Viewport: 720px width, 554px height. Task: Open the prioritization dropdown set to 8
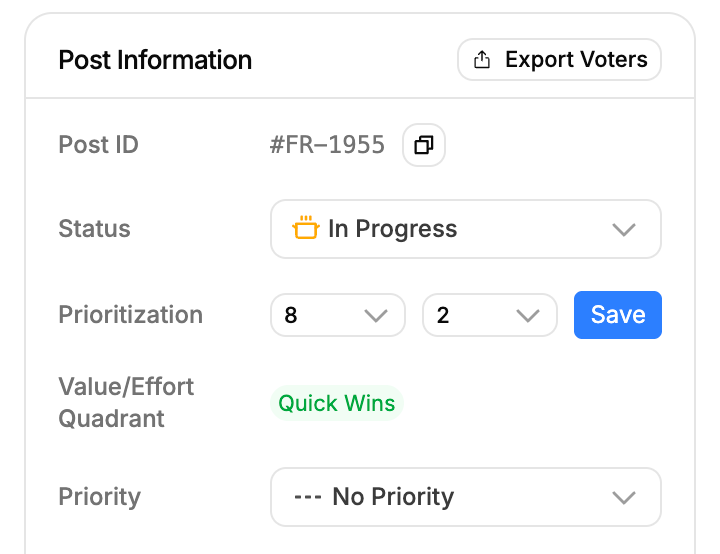[337, 315]
